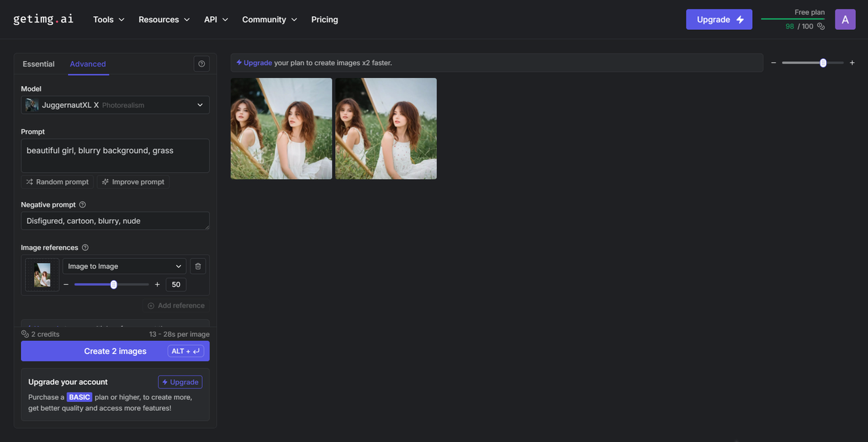Open the user avatar menu labeled A
The width and height of the screenshot is (868, 442).
point(845,20)
